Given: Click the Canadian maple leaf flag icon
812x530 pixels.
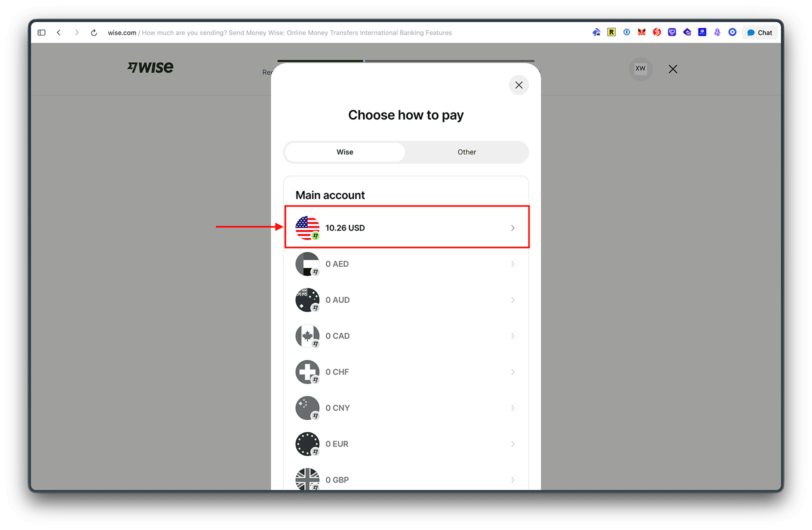Looking at the screenshot, I should [x=307, y=336].
